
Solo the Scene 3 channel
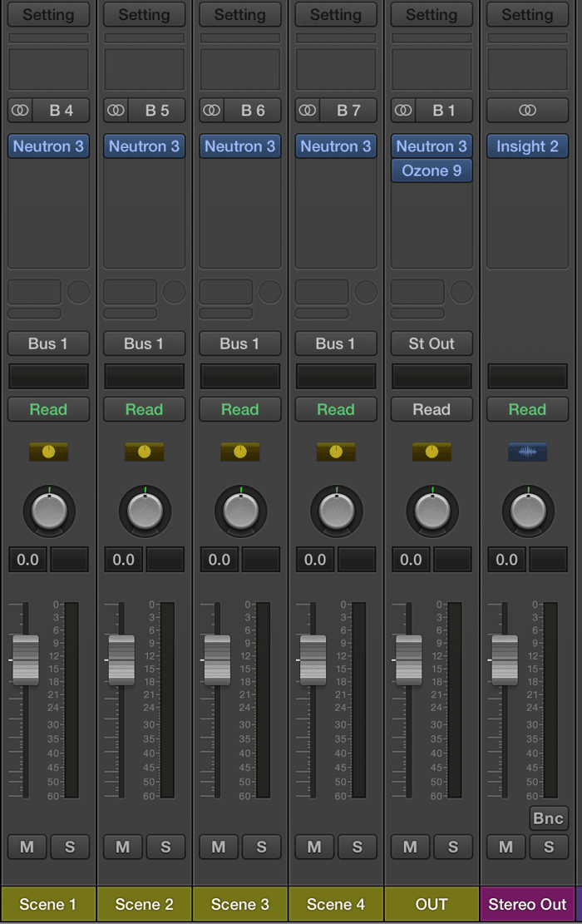262,847
